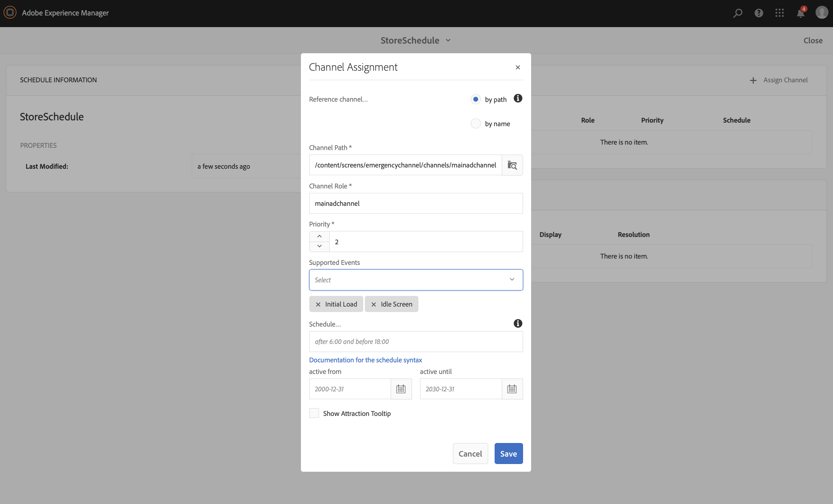Viewport: 833px width, 504px height.
Task: Open the Channel Path browse icon
Action: 512,165
